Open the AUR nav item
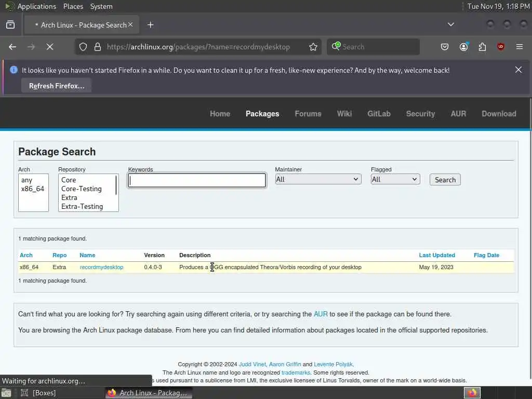Viewport: 532px width, 399px height. click(x=458, y=114)
